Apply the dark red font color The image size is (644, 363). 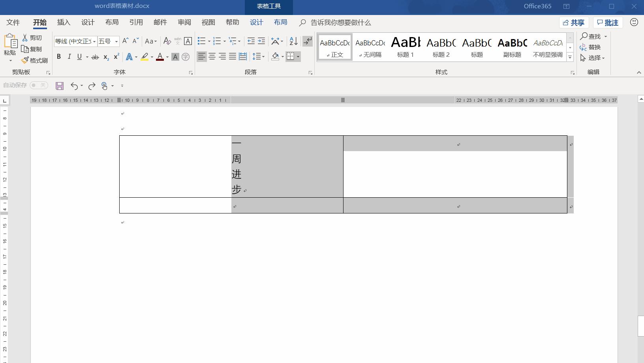coord(160,57)
